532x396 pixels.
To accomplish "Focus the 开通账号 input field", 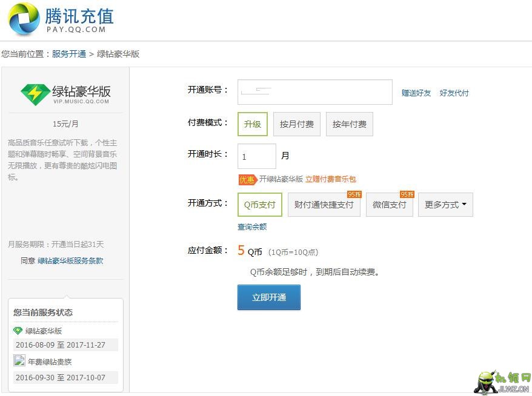I will [x=315, y=92].
